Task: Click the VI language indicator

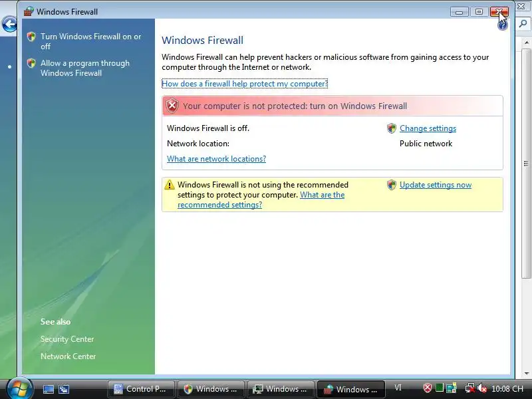Action: [398, 388]
